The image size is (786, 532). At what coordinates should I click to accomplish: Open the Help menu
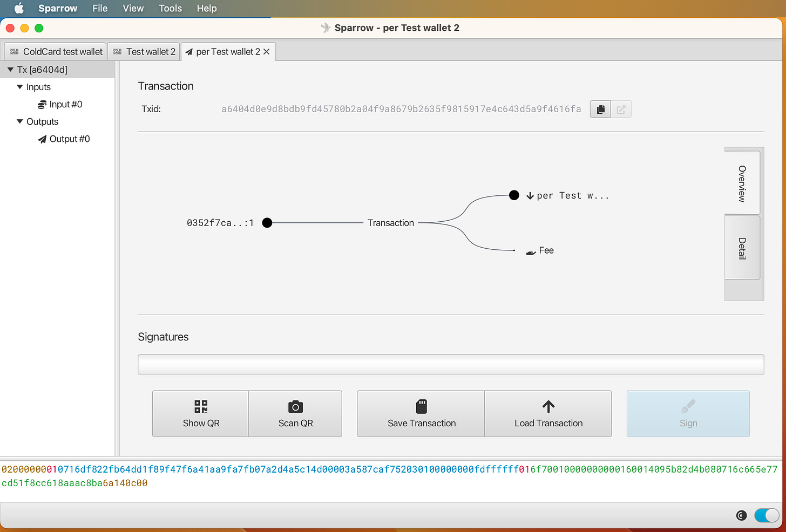pyautogui.click(x=207, y=8)
